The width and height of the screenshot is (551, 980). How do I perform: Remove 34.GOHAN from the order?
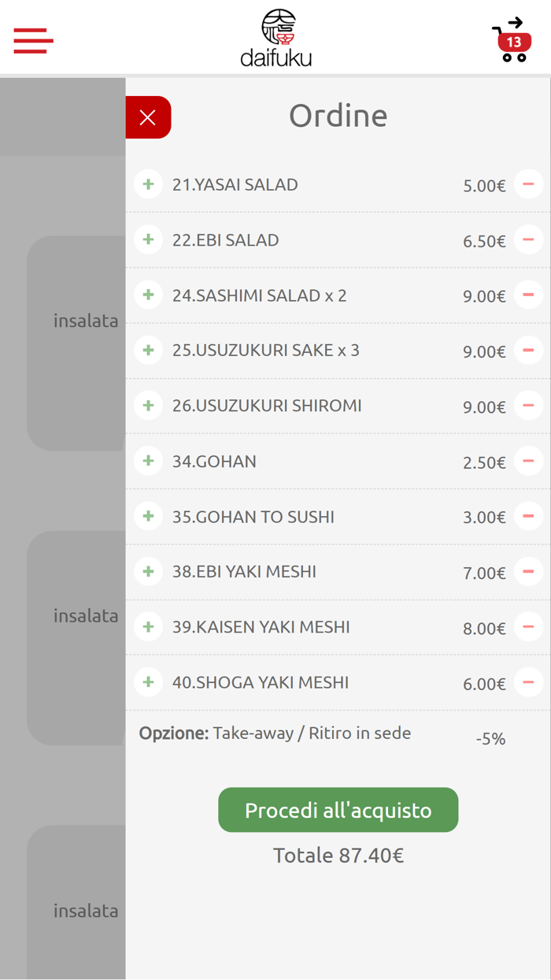[528, 461]
